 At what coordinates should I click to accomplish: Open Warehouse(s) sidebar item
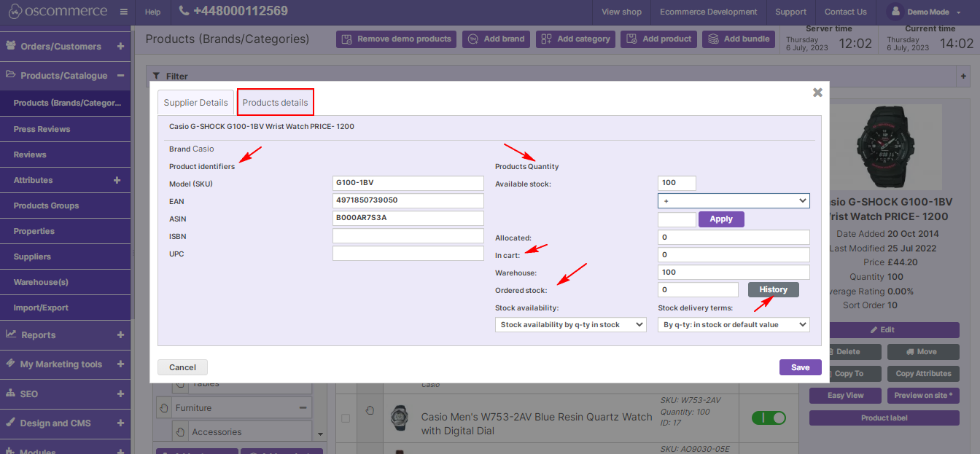tap(66, 282)
